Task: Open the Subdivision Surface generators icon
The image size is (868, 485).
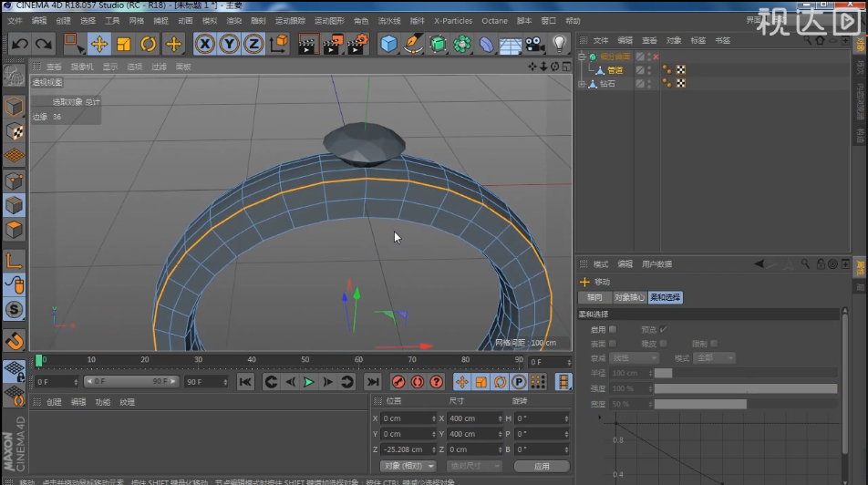Action: (x=438, y=44)
